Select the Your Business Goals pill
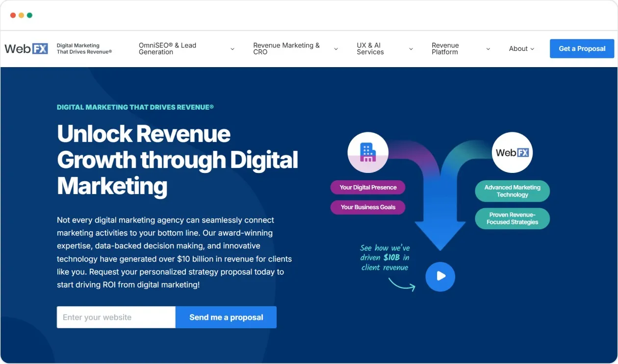The width and height of the screenshot is (618, 364). (368, 207)
